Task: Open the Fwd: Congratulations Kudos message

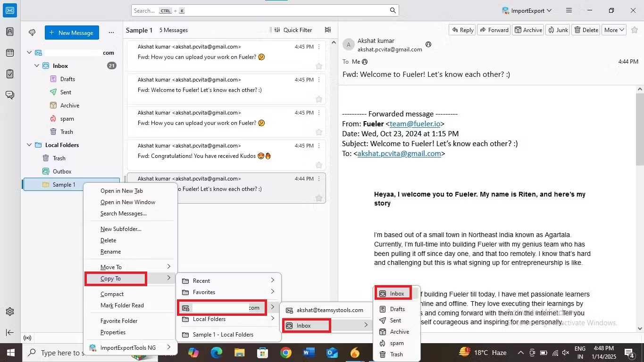Action: click(x=226, y=156)
